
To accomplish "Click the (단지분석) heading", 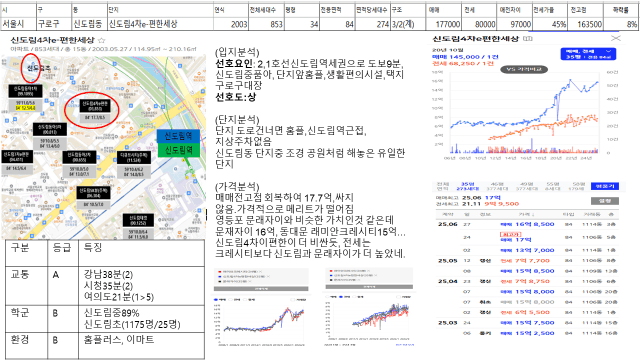I will (x=237, y=120).
